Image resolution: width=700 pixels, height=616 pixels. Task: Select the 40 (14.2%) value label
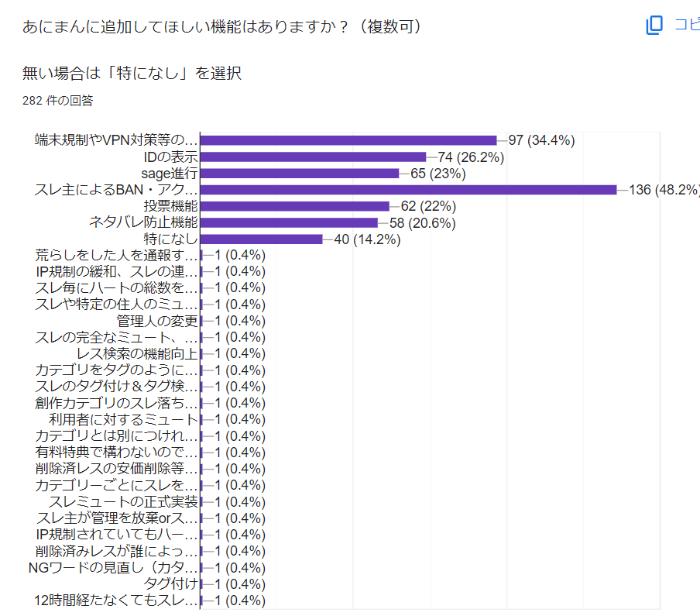point(367,239)
